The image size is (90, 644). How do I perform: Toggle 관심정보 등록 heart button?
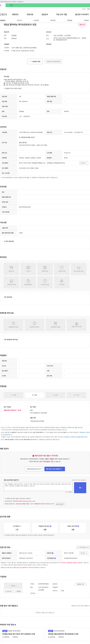pyautogui.click(x=35, y=62)
